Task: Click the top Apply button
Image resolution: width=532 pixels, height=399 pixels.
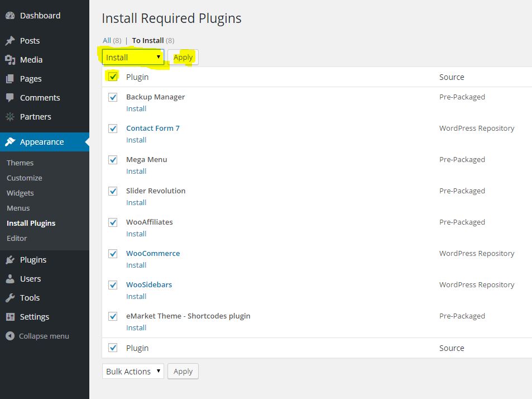Action: [183, 57]
